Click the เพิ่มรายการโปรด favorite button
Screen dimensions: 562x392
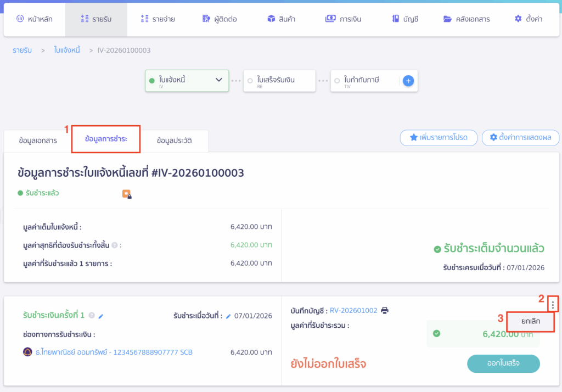pos(438,137)
